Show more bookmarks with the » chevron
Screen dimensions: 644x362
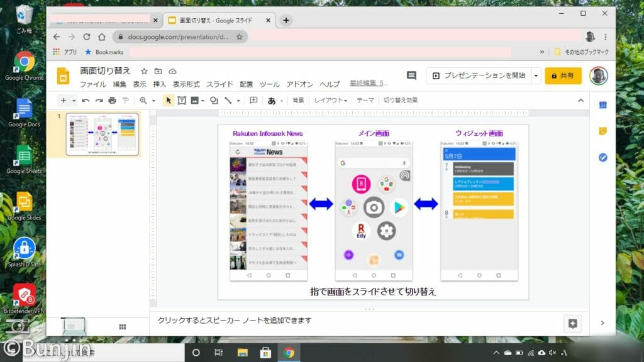point(542,52)
